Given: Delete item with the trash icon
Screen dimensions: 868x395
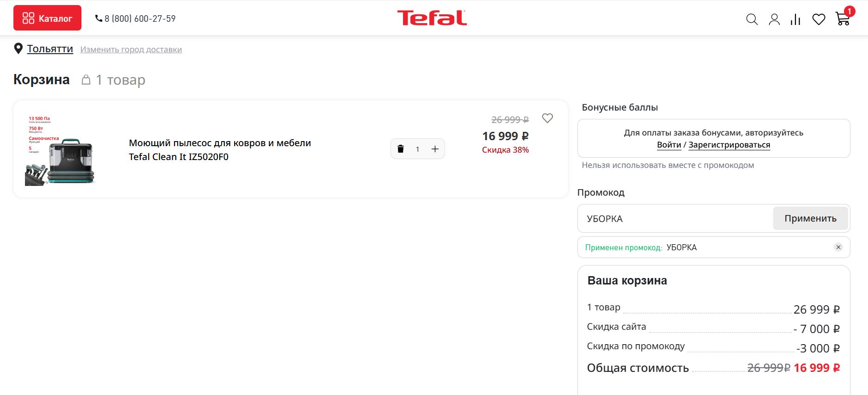Looking at the screenshot, I should pos(401,149).
